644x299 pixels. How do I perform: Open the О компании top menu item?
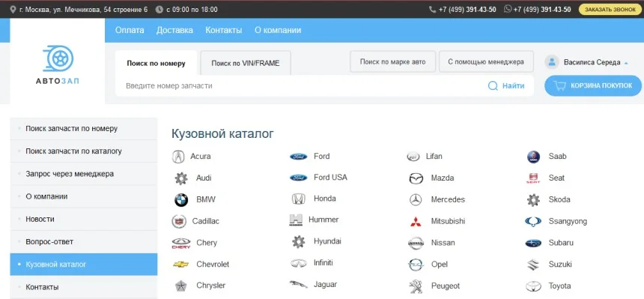[x=278, y=30]
